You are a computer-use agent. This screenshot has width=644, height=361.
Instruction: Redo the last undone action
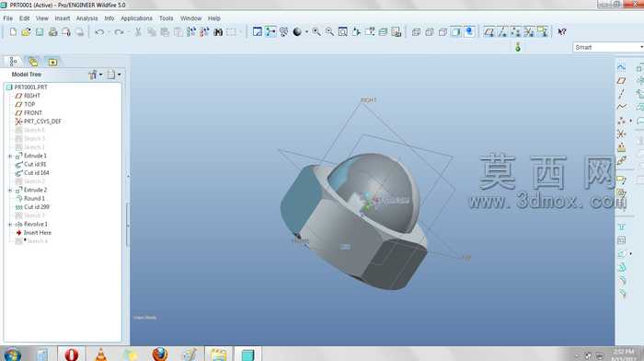click(x=119, y=32)
